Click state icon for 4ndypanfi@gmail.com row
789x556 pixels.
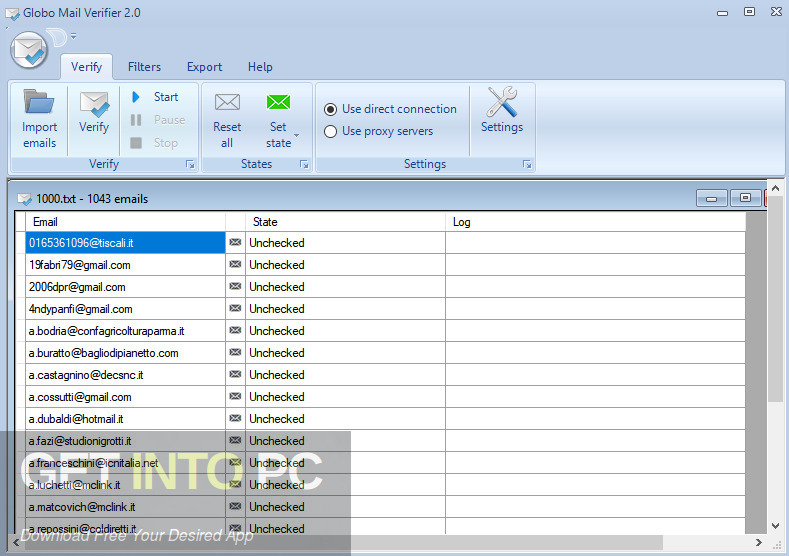(235, 308)
